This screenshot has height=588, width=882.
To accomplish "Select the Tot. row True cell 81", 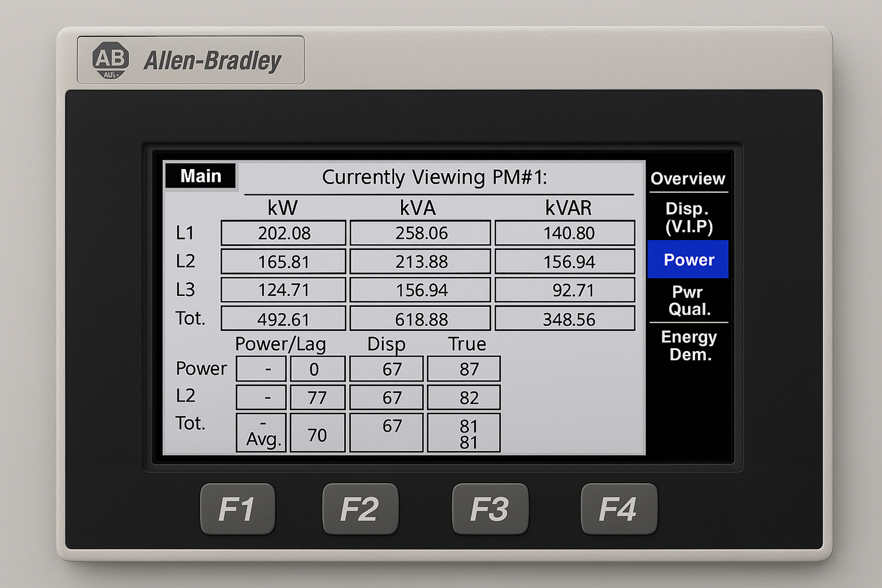I will 464,433.
